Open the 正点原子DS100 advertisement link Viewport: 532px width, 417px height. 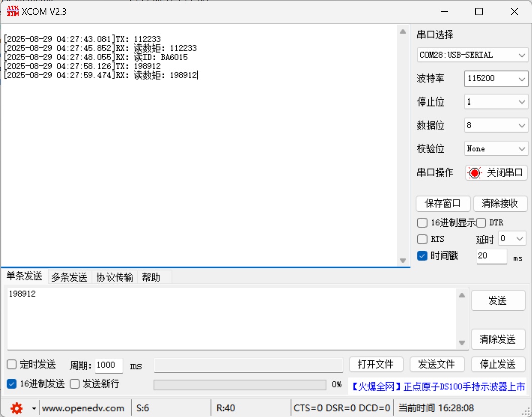click(x=438, y=387)
